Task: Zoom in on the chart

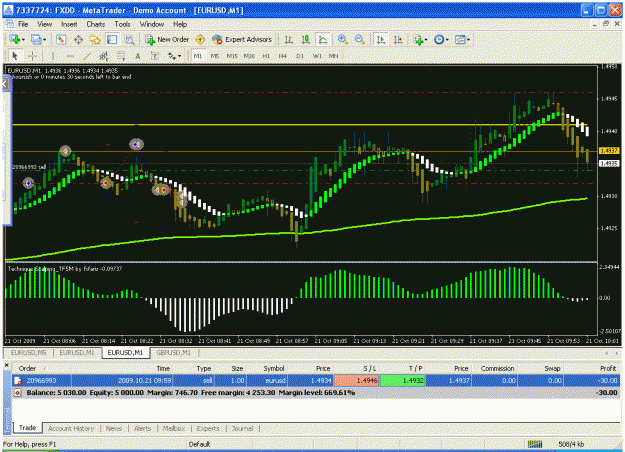Action: [342, 39]
